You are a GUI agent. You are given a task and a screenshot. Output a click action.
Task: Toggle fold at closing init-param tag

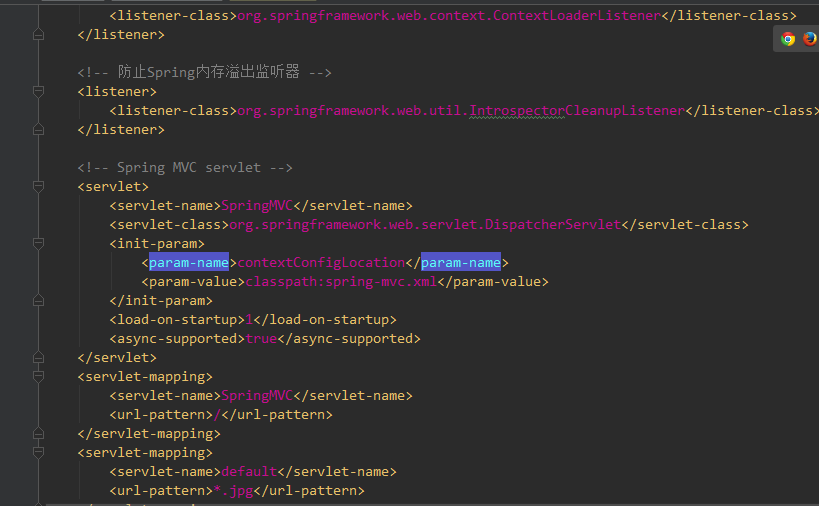(38, 300)
